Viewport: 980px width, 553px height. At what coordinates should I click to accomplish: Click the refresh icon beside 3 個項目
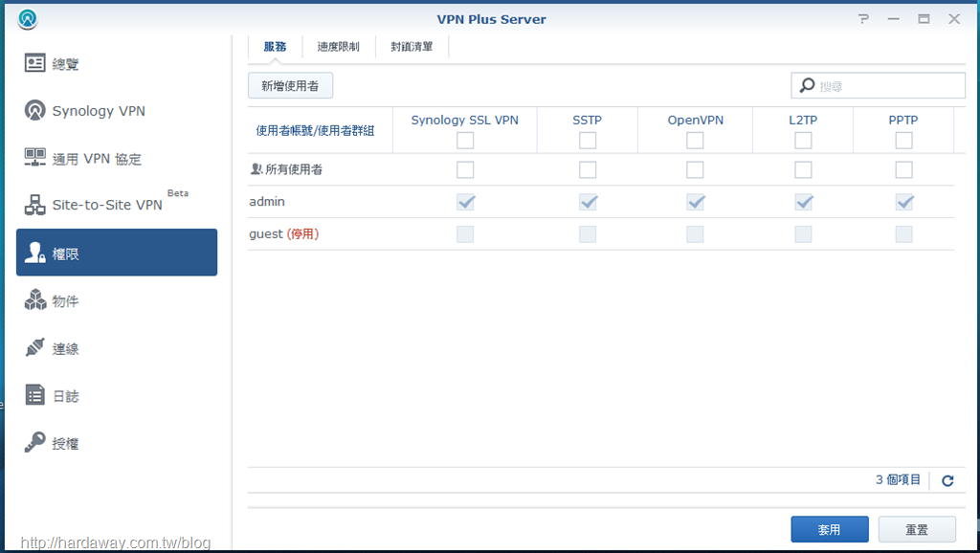pos(947,480)
